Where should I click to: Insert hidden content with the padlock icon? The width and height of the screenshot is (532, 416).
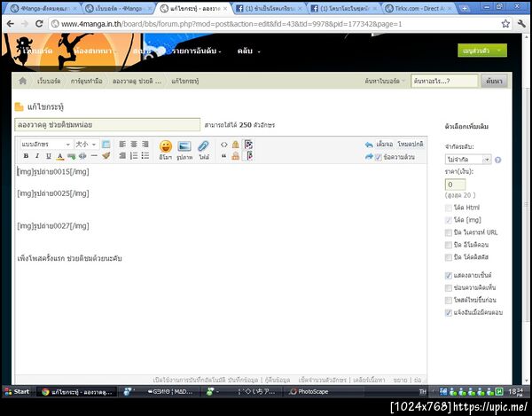click(236, 145)
